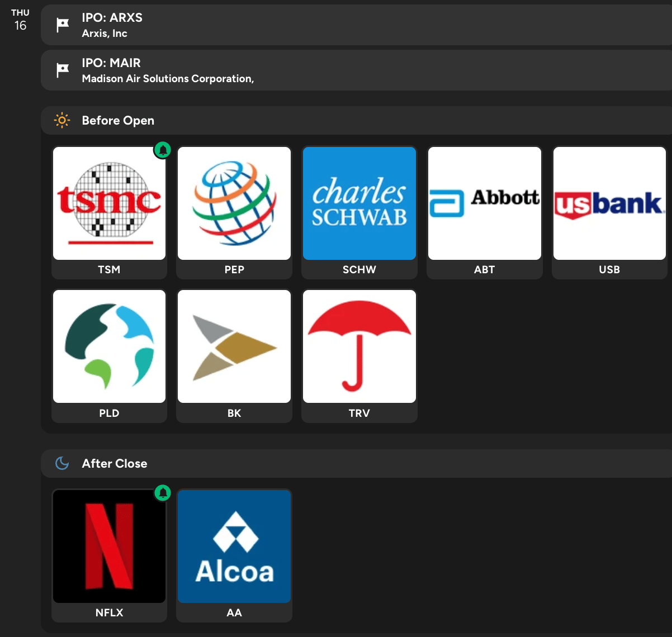Click the PEP ticker label

tap(234, 269)
